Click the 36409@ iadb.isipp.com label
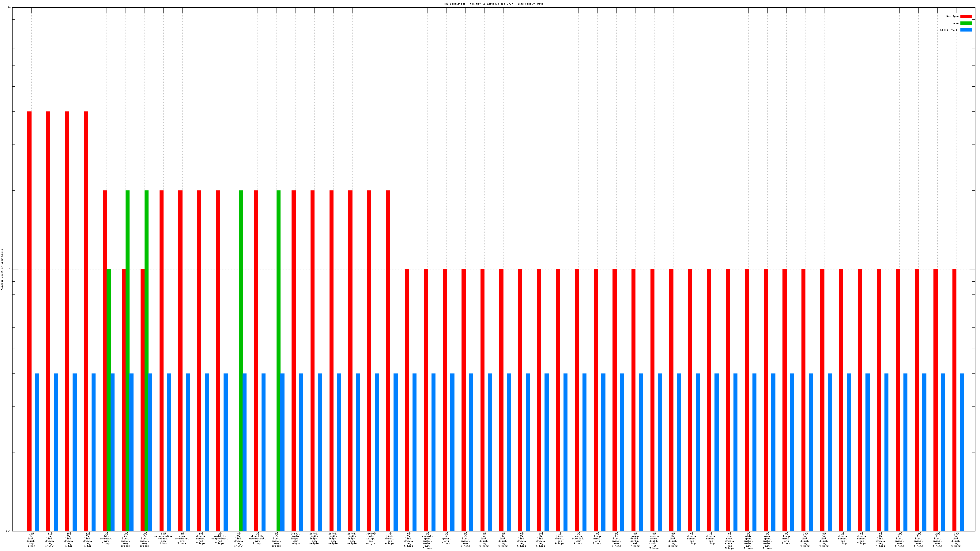 pos(371,538)
